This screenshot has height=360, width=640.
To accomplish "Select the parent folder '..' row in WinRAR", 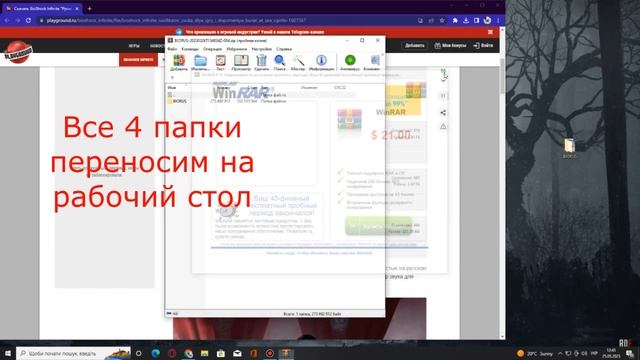I will [x=261, y=95].
